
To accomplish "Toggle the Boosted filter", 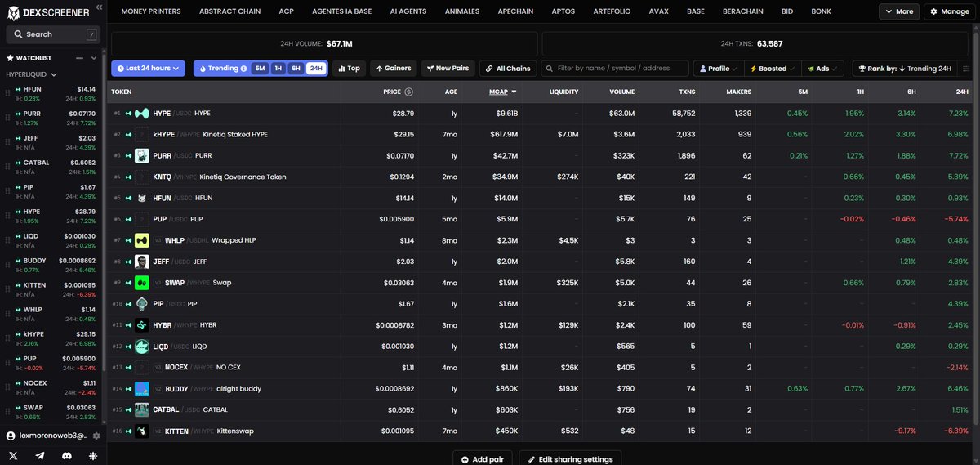I will 773,69.
